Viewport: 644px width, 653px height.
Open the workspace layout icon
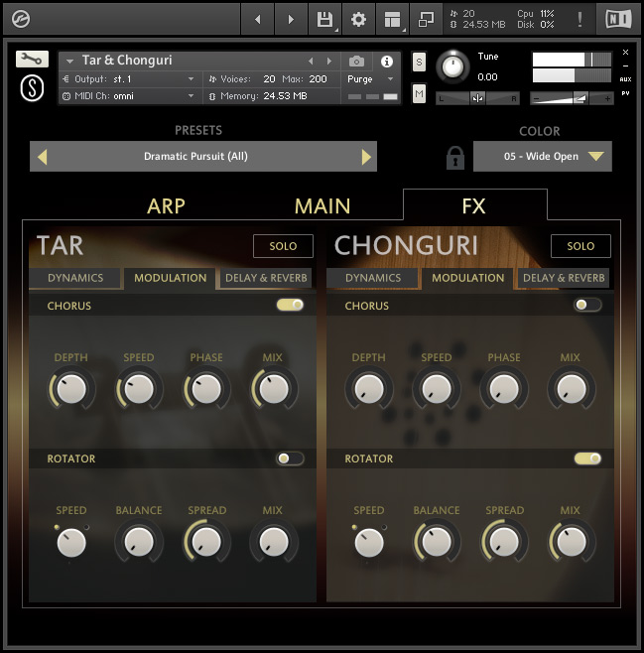392,19
